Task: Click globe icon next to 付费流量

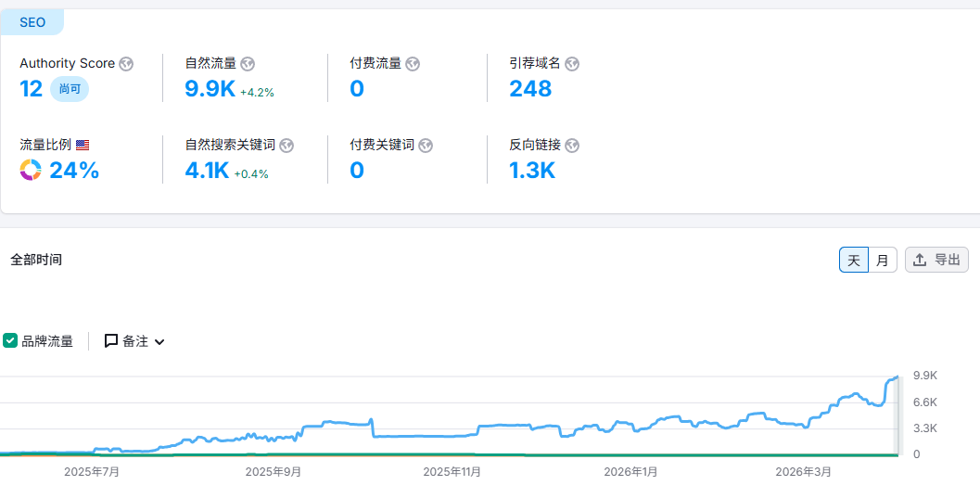Action: pos(413,64)
